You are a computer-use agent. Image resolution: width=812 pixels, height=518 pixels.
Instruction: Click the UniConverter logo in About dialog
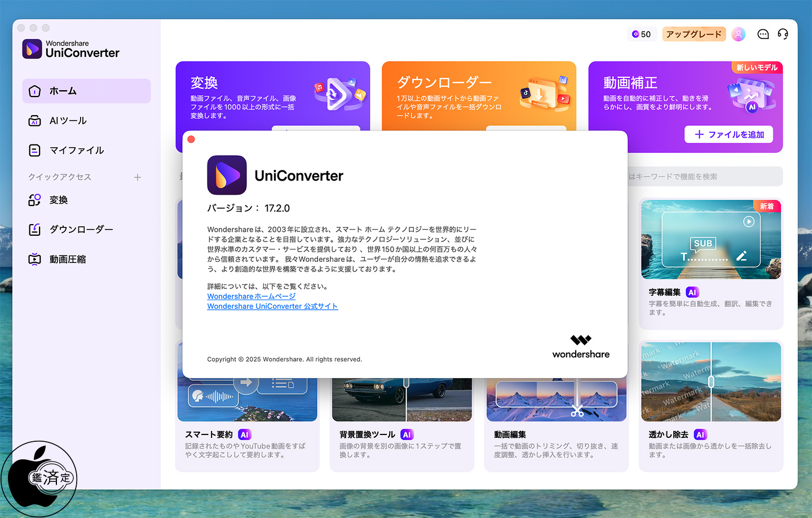(227, 175)
